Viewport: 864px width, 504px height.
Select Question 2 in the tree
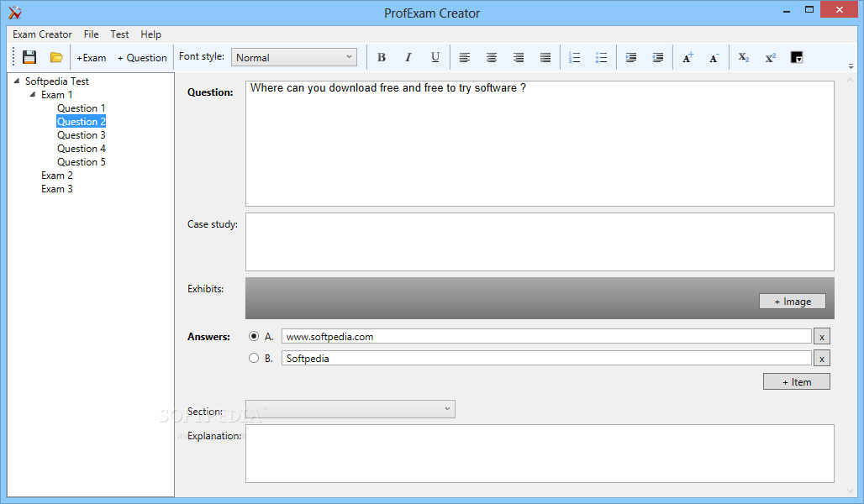click(81, 122)
